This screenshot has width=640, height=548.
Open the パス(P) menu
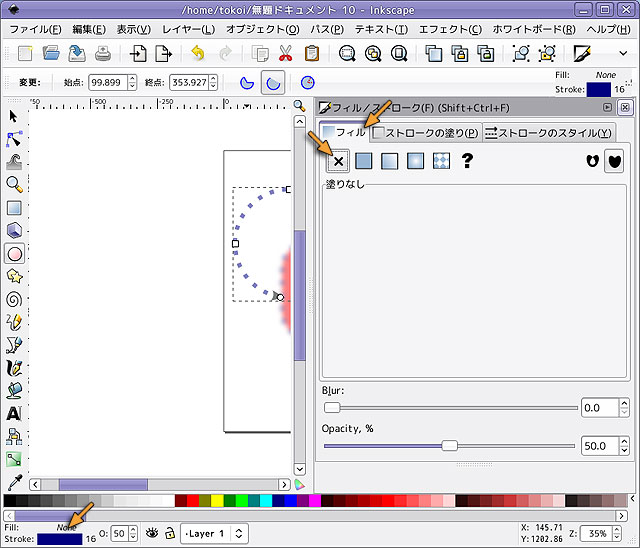(328, 29)
